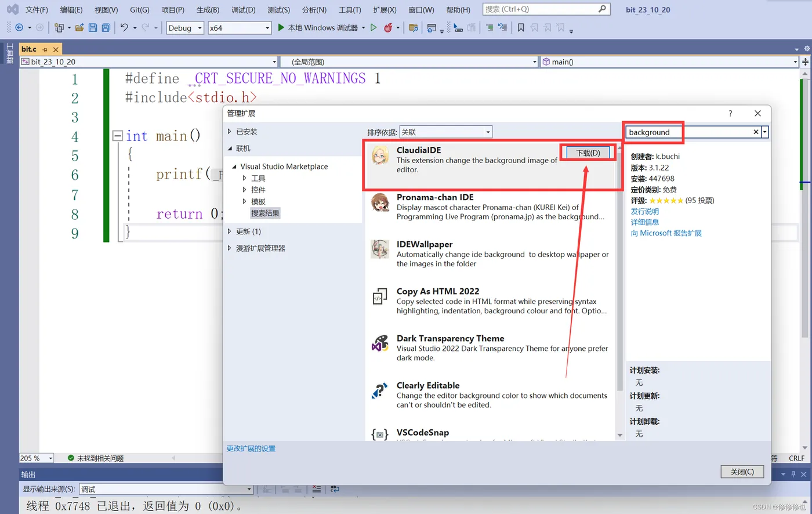
Task: Expand the Installed category
Action: point(230,132)
